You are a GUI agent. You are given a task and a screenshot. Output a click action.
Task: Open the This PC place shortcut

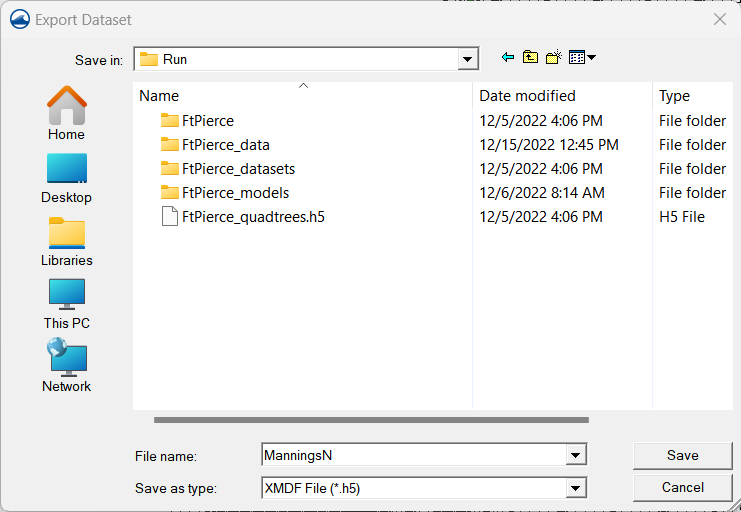[67, 304]
